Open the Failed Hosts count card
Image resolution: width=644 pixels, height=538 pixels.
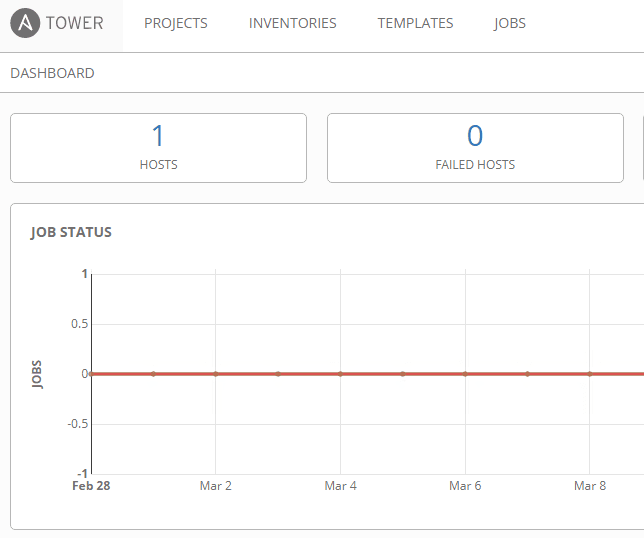tap(475, 148)
